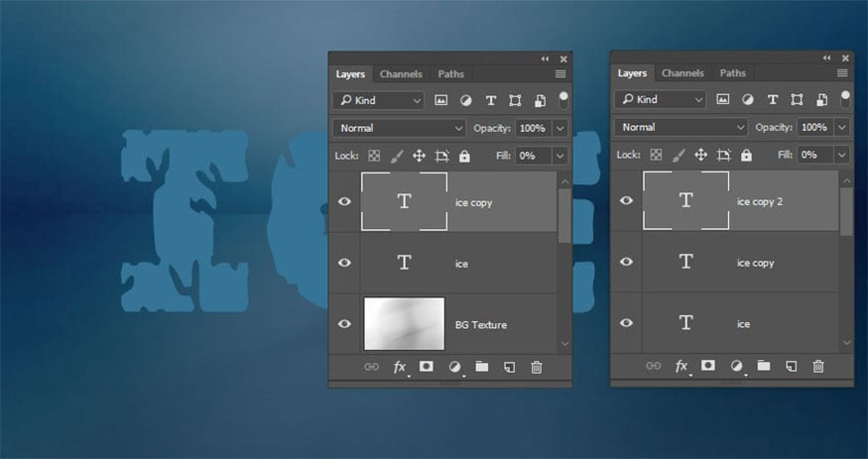The image size is (868, 459).
Task: Toggle layer filtering switch in left panel
Action: [563, 100]
